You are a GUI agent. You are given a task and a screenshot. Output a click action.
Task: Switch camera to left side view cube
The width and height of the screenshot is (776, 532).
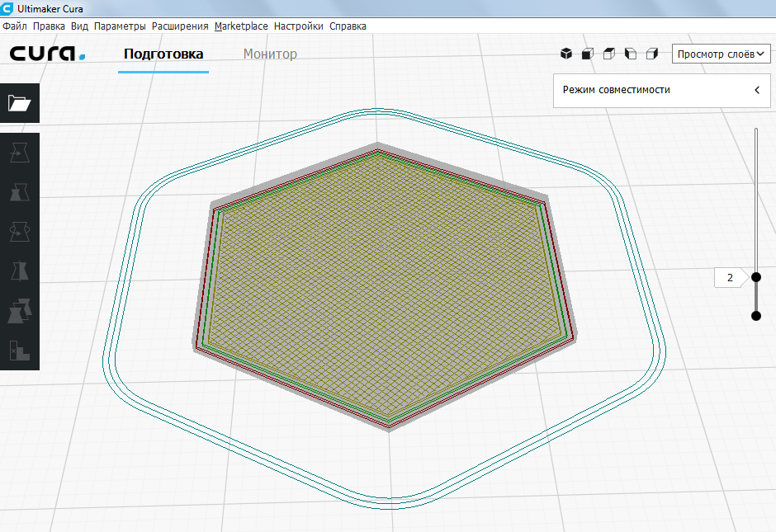630,54
